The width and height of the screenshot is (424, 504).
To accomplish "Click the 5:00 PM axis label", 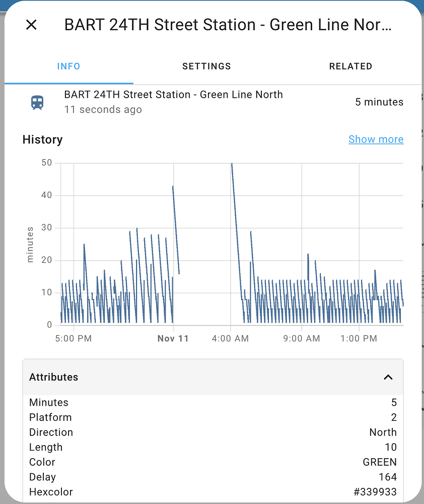I will pyautogui.click(x=74, y=339).
